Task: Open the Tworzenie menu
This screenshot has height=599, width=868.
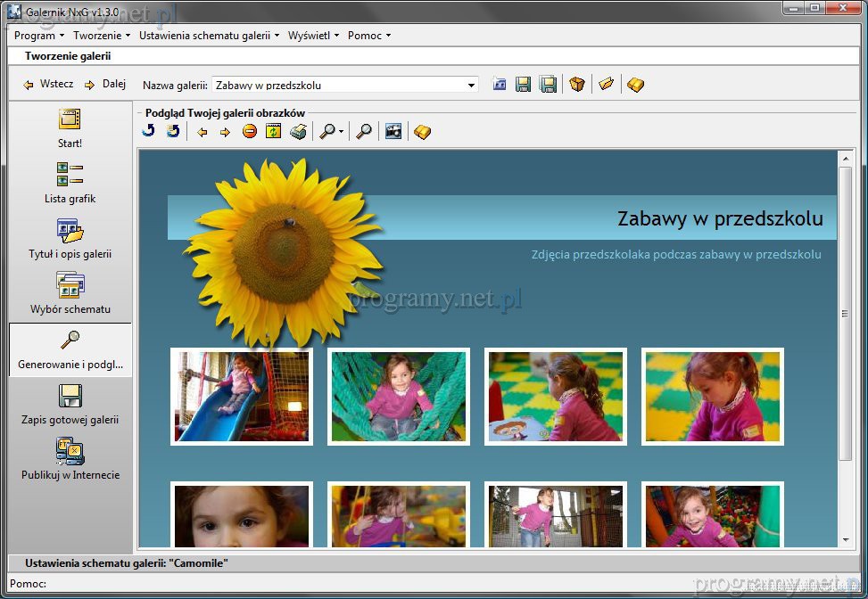Action: (x=101, y=36)
